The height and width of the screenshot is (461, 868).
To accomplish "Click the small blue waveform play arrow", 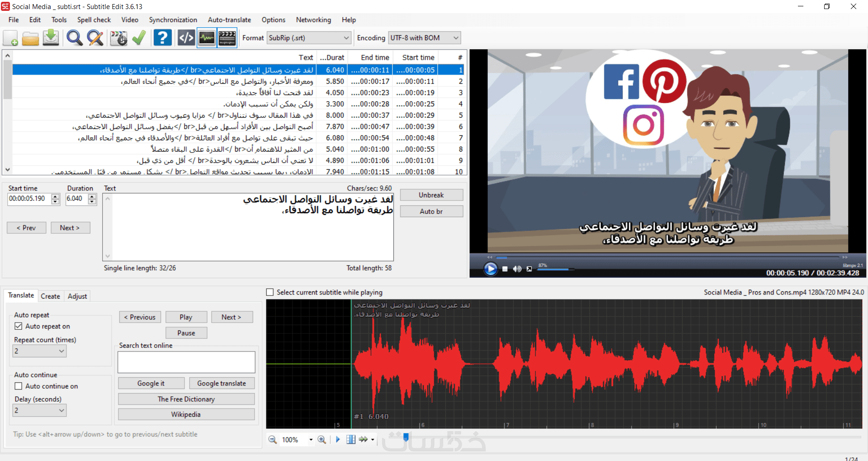I will pos(338,439).
